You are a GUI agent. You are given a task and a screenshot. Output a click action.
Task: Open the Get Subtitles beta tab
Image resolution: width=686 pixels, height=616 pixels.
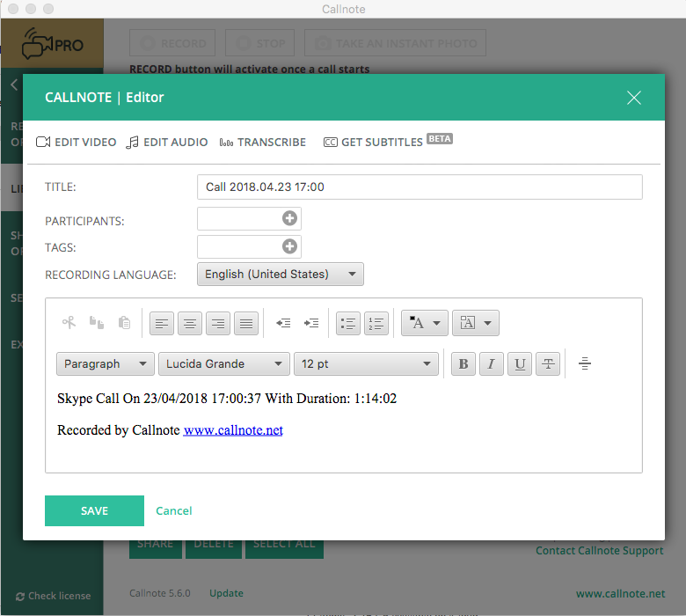tap(388, 141)
